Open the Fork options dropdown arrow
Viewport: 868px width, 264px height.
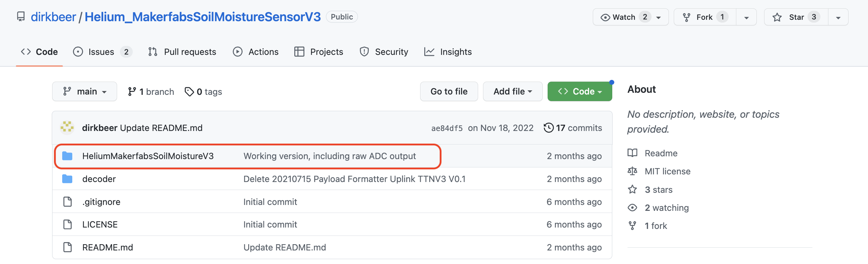[746, 17]
